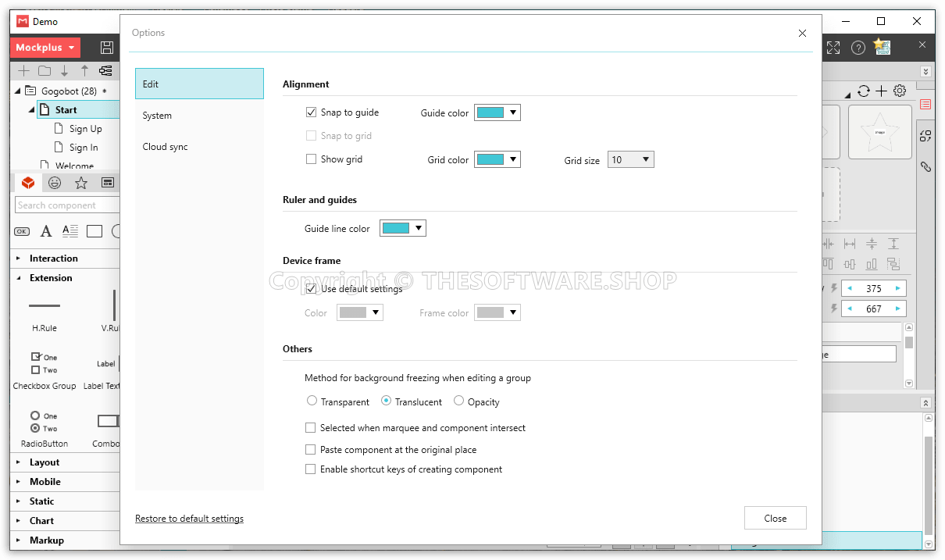Select the OK button component
The width and height of the screenshot is (945, 560).
point(21,231)
